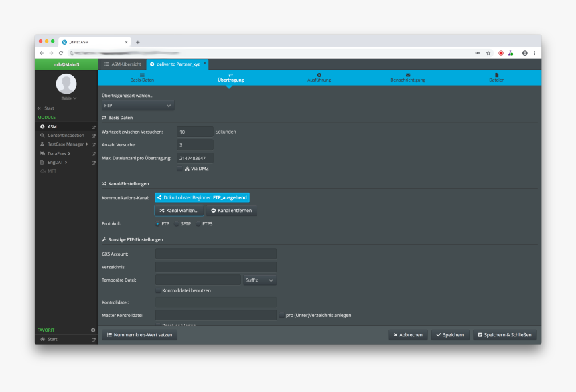Open EngDAT external link icon
Image resolution: width=576 pixels, height=392 pixels.
(x=93, y=163)
